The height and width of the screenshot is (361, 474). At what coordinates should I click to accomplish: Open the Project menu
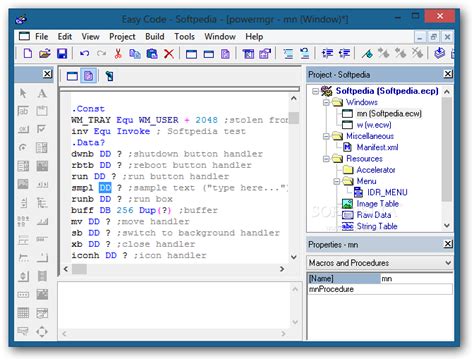[x=122, y=37]
